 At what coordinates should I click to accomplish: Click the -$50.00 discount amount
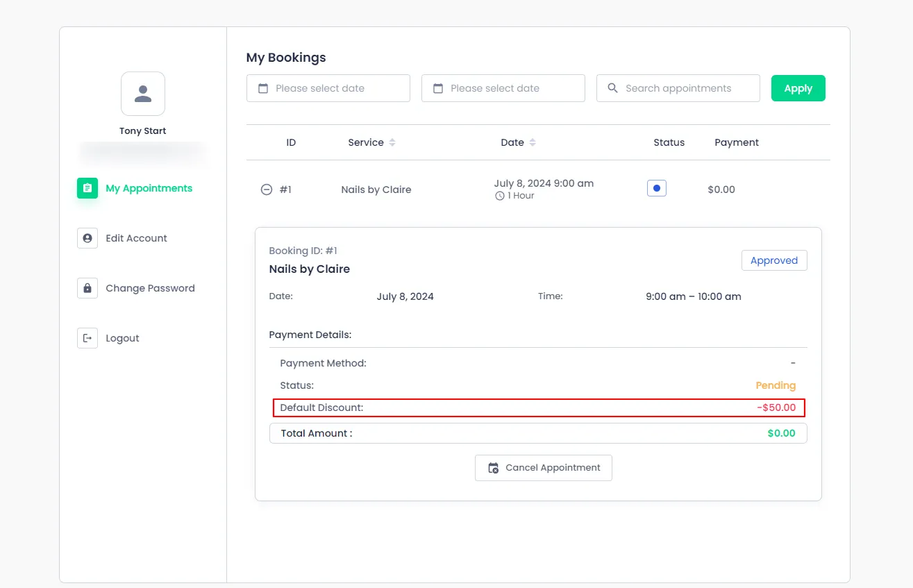coord(776,408)
